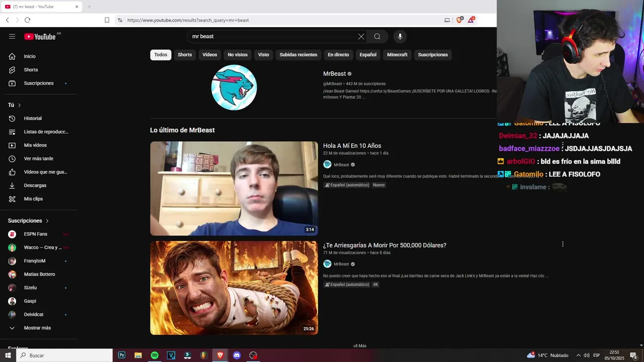The image size is (644, 362).
Task: Select the En directo filter chip
Action: pos(338,55)
